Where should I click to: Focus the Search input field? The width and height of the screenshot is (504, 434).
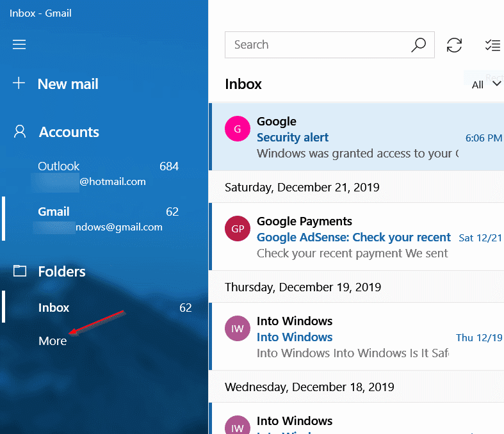pos(329,45)
